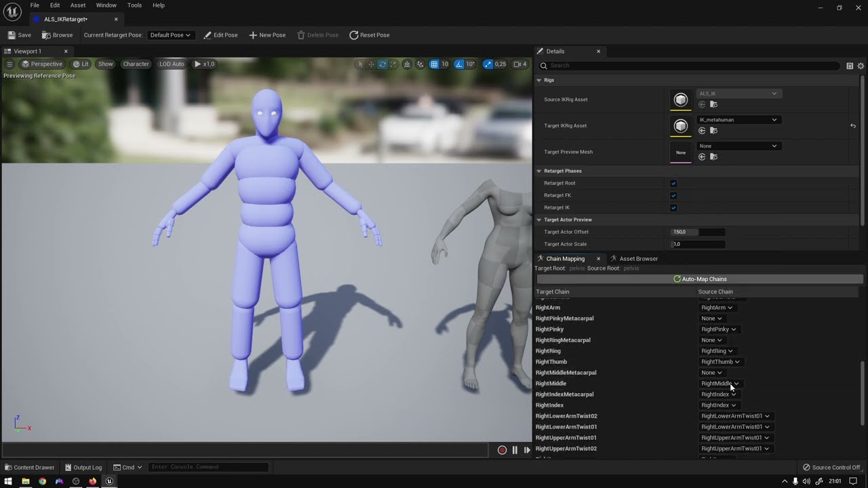Open Details panel settings gear icon

861,66
